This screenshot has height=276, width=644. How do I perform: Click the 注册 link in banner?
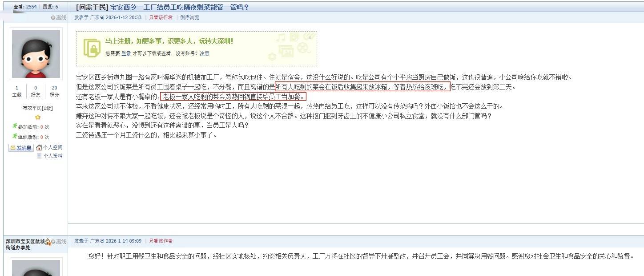204,53
